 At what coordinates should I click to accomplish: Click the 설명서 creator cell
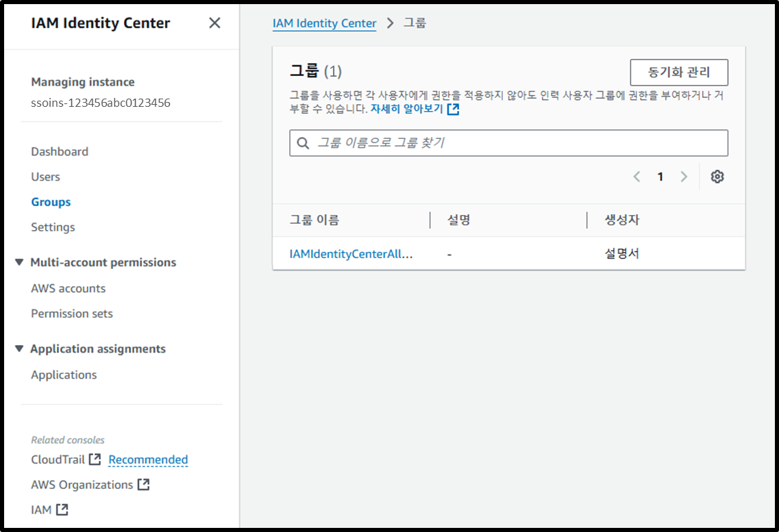[x=621, y=253]
